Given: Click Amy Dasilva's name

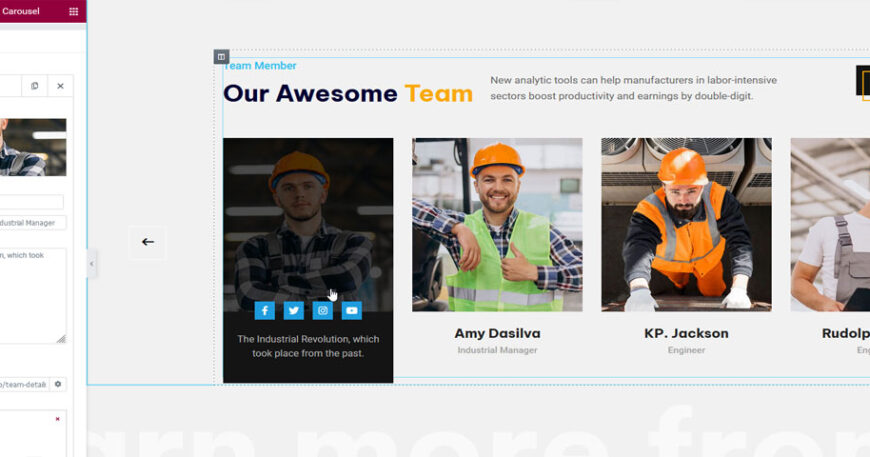Looking at the screenshot, I should click(497, 333).
